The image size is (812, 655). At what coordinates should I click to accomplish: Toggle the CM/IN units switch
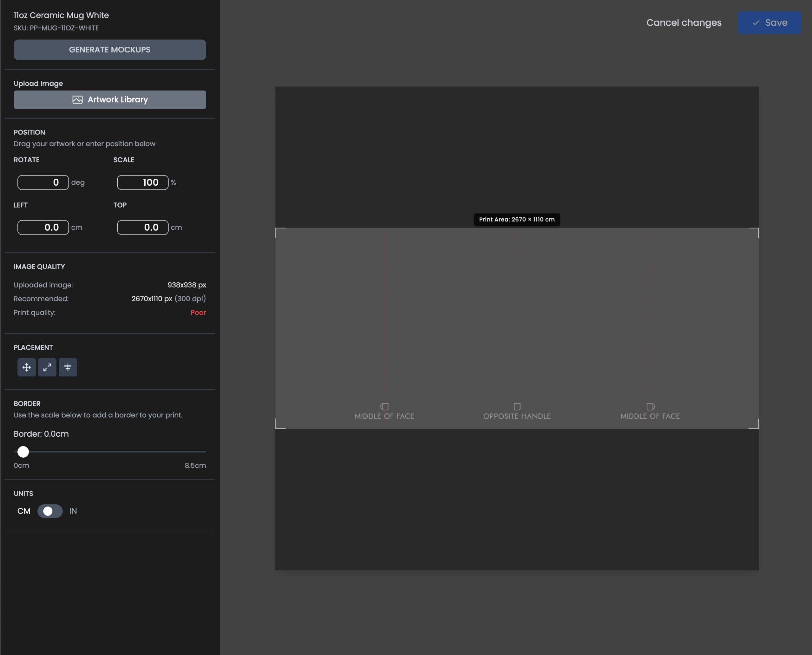pos(50,511)
